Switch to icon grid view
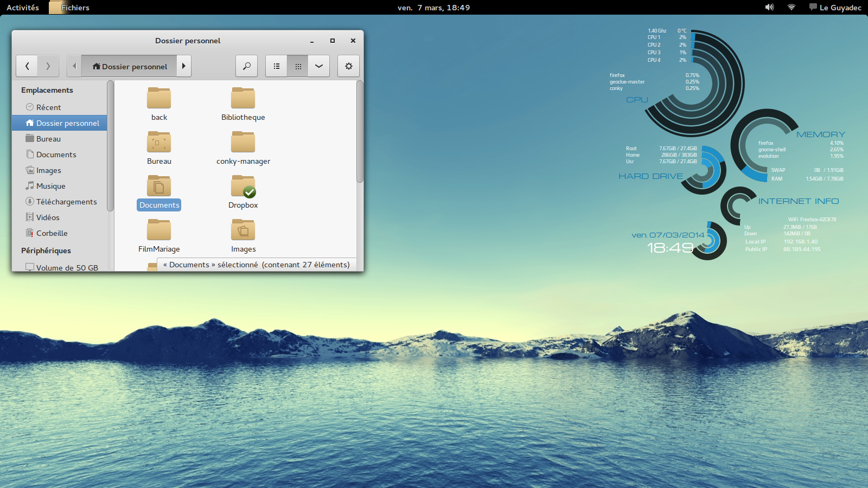 pyautogui.click(x=298, y=66)
